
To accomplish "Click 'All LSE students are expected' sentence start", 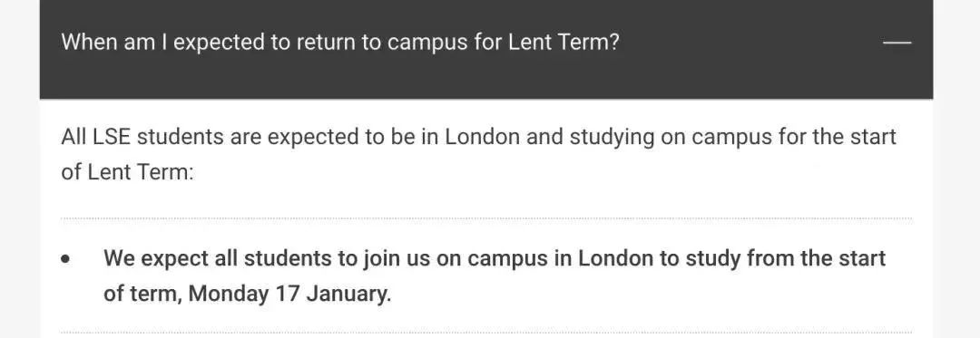I will pos(210,137).
